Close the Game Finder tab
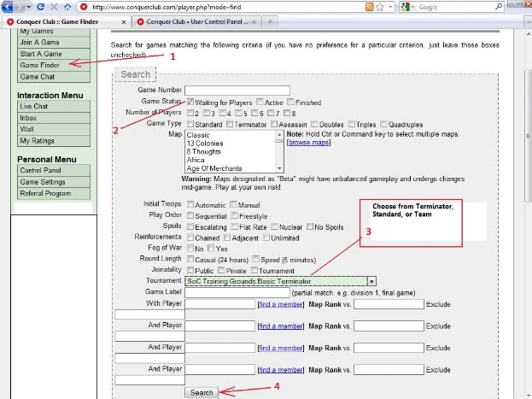Screen dimensions: 532x399 [x=124, y=22]
